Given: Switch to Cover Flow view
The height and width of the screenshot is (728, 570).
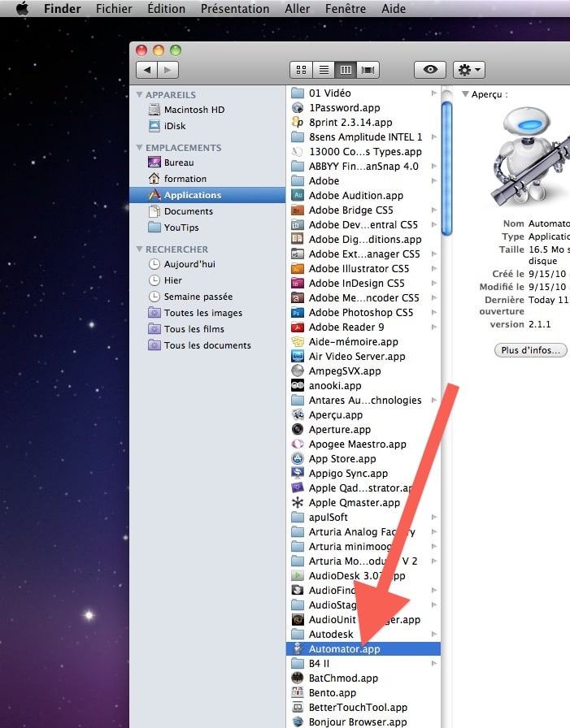Looking at the screenshot, I should point(368,70).
